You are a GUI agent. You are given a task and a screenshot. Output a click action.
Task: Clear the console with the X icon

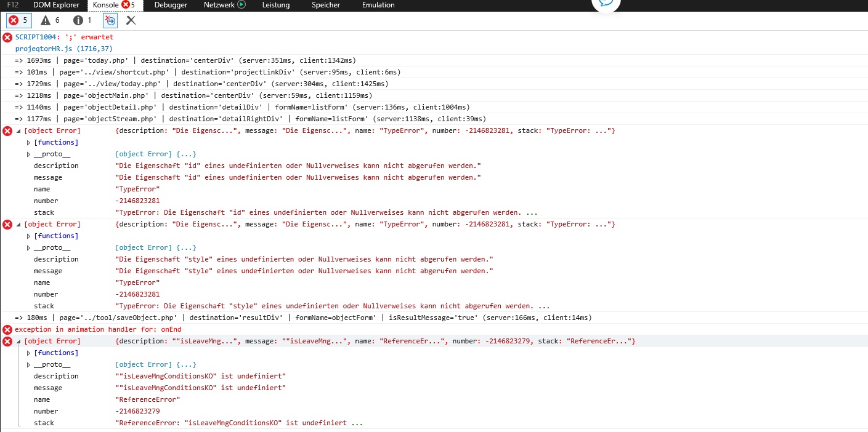(x=131, y=20)
